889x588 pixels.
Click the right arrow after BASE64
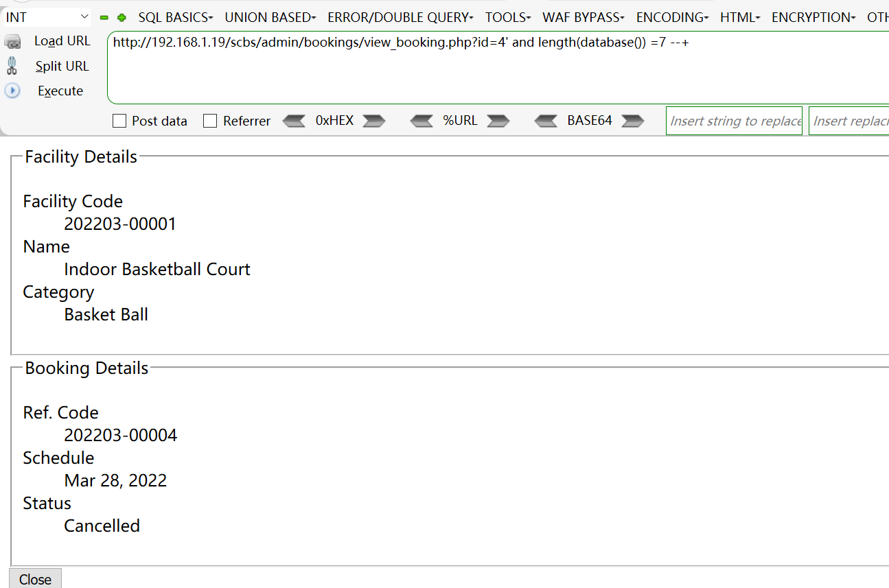pyautogui.click(x=633, y=121)
